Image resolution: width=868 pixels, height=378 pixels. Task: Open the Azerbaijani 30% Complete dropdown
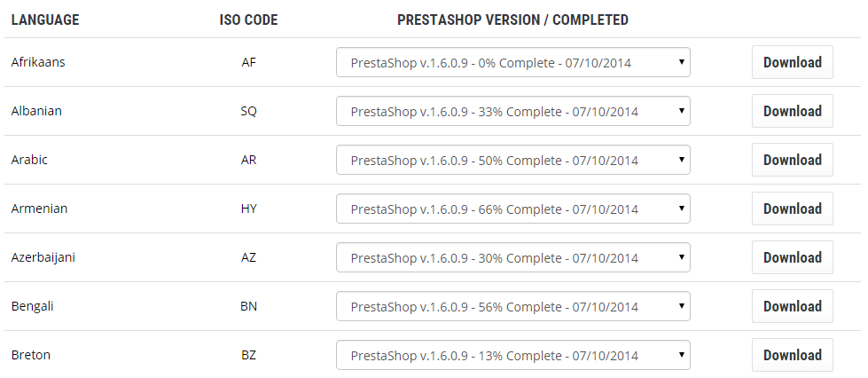click(x=512, y=257)
